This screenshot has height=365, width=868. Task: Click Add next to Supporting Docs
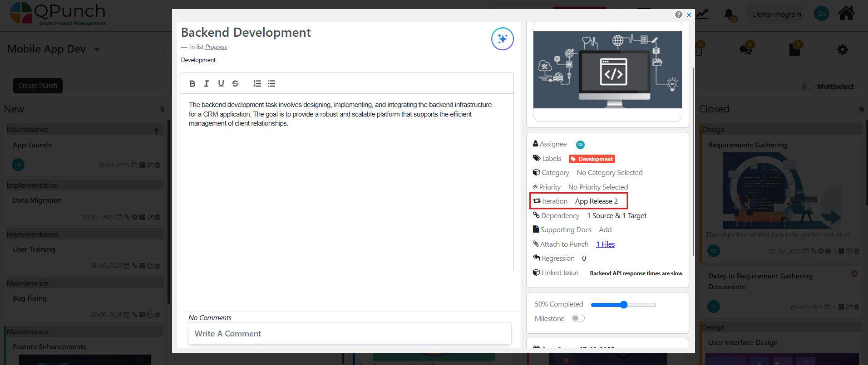[x=605, y=230]
